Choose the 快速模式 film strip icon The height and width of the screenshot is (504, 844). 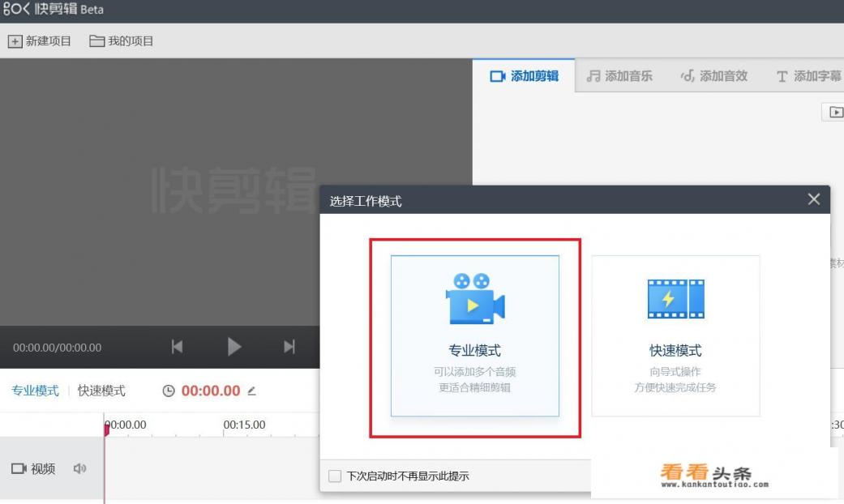point(675,299)
